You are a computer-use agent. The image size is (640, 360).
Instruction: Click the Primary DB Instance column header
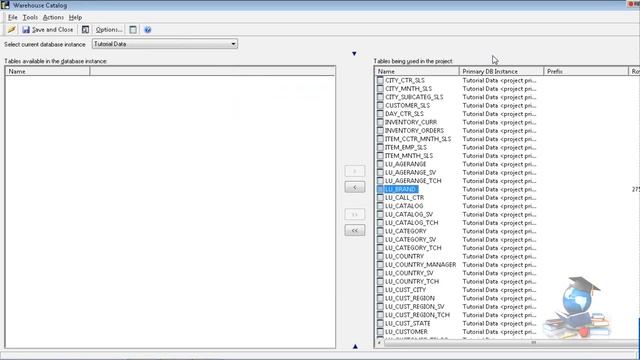(501, 71)
